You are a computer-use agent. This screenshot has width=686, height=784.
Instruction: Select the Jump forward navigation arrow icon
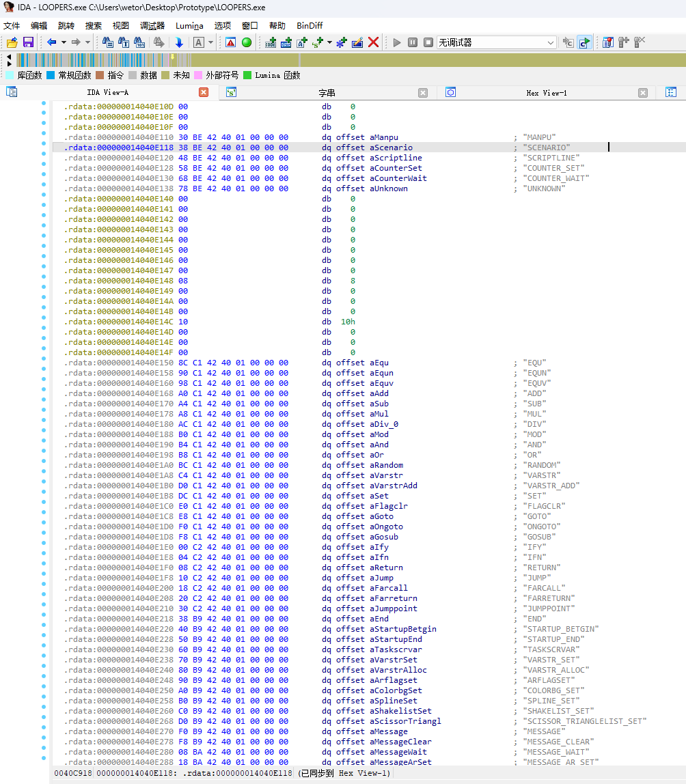[x=77, y=42]
